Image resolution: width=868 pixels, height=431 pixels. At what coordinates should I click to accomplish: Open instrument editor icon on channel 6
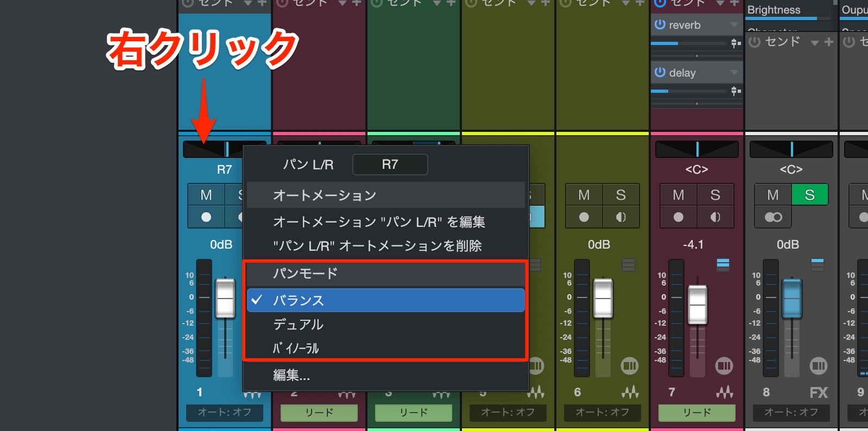click(630, 391)
